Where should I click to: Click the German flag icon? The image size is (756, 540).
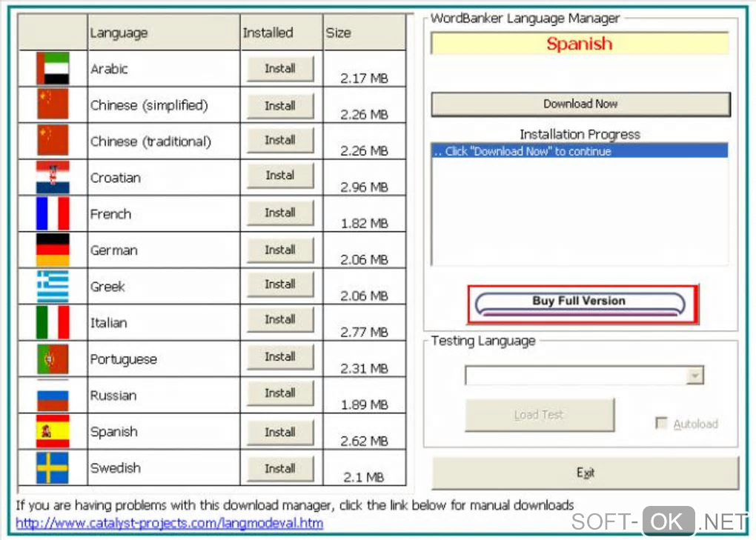coord(53,250)
